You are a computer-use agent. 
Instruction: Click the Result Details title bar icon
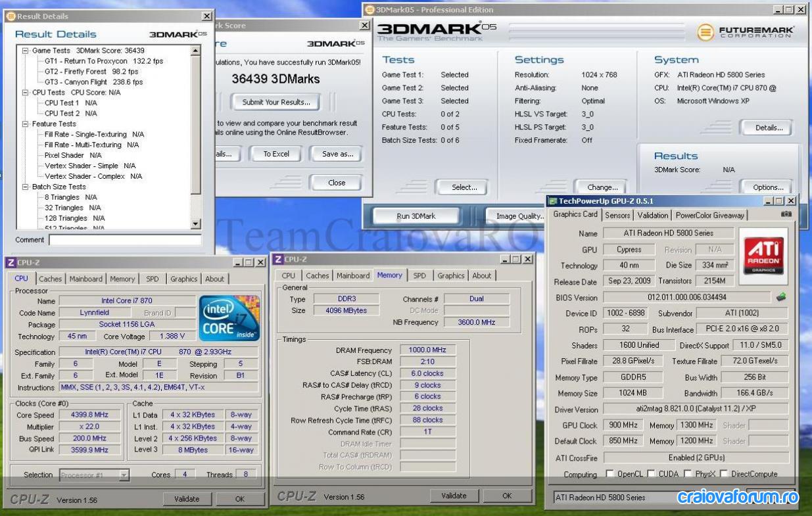[x=11, y=16]
